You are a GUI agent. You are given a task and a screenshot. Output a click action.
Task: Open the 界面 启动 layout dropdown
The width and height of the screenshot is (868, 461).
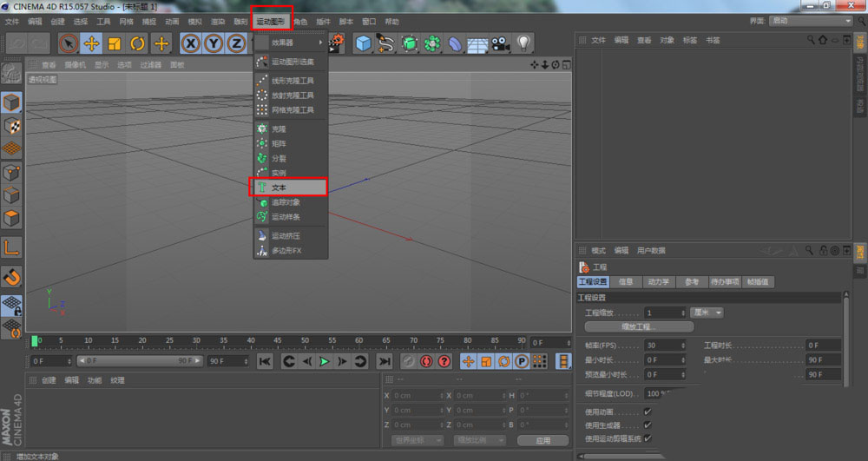811,21
